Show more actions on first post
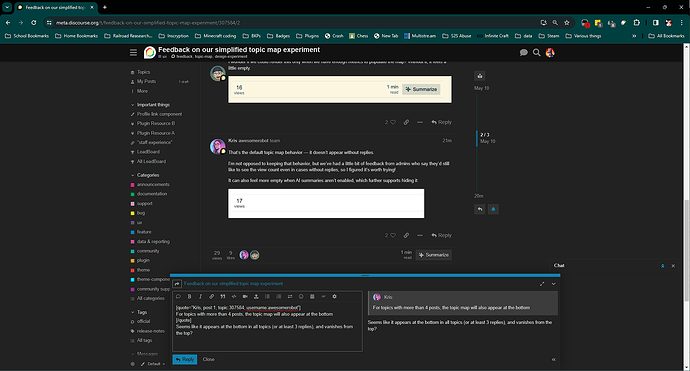 tap(420, 122)
